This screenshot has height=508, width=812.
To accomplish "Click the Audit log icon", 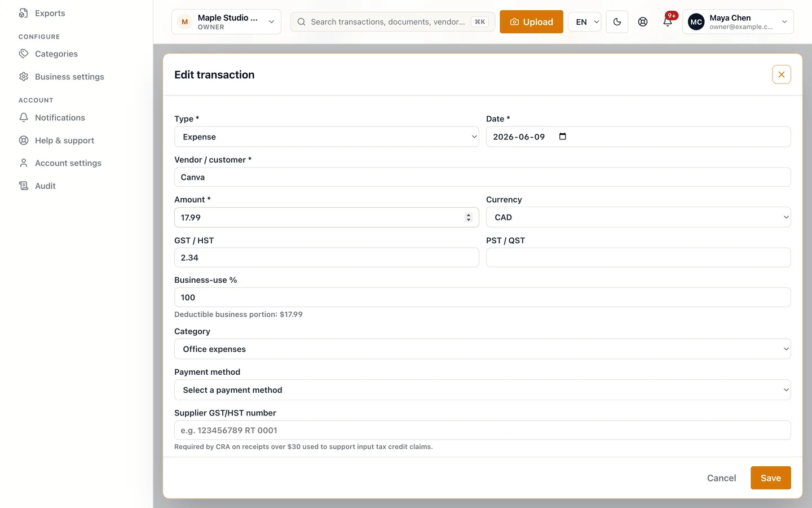I will [x=24, y=186].
